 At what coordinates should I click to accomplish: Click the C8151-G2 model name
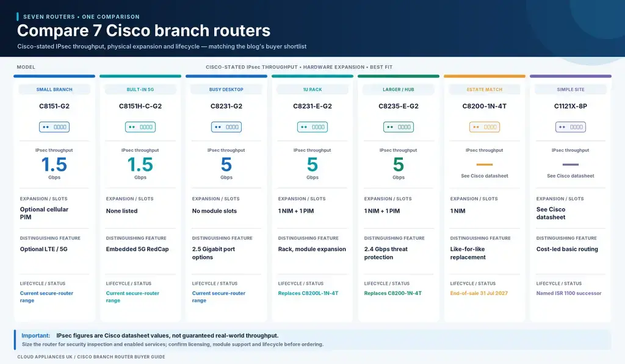54,106
